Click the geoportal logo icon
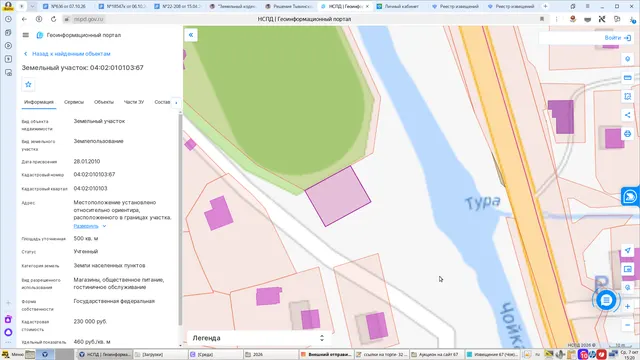Viewport: 640px width, 360px height. coord(40,35)
